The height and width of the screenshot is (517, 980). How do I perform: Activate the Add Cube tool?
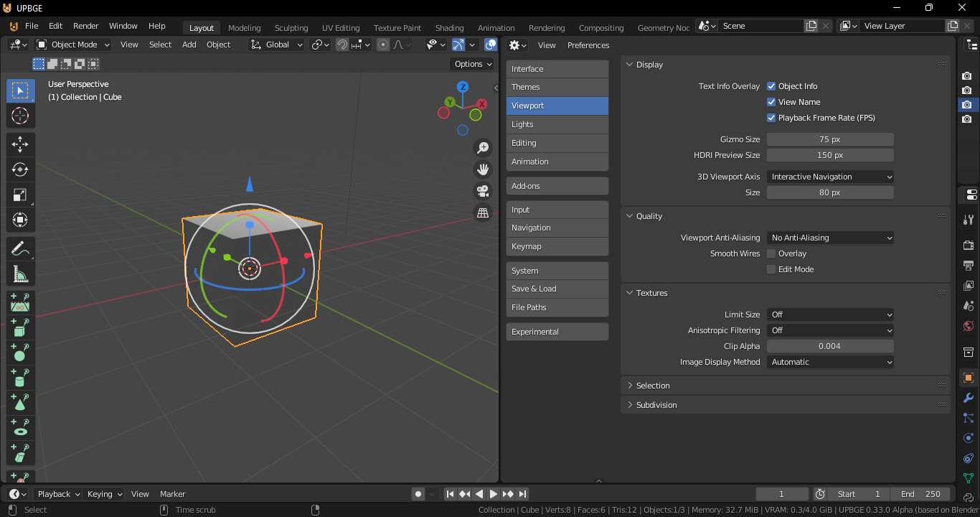pos(20,327)
